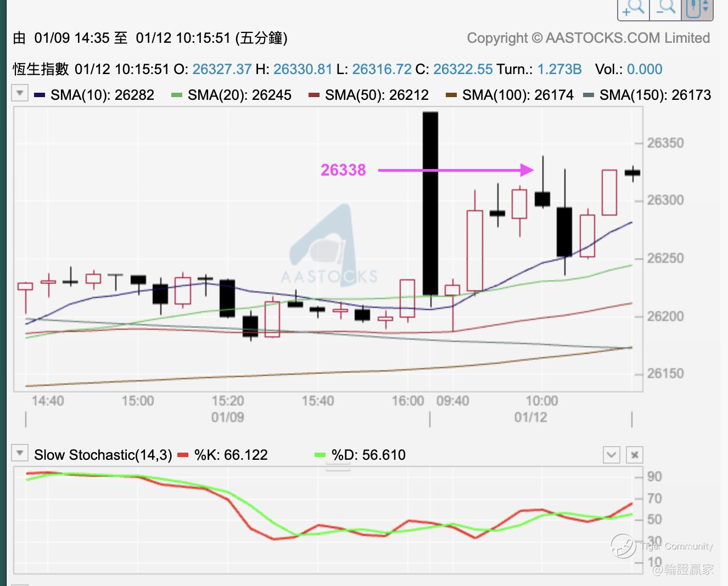Click the high price 26330.81
Image resolution: width=728 pixels, height=586 pixels.
(x=303, y=69)
